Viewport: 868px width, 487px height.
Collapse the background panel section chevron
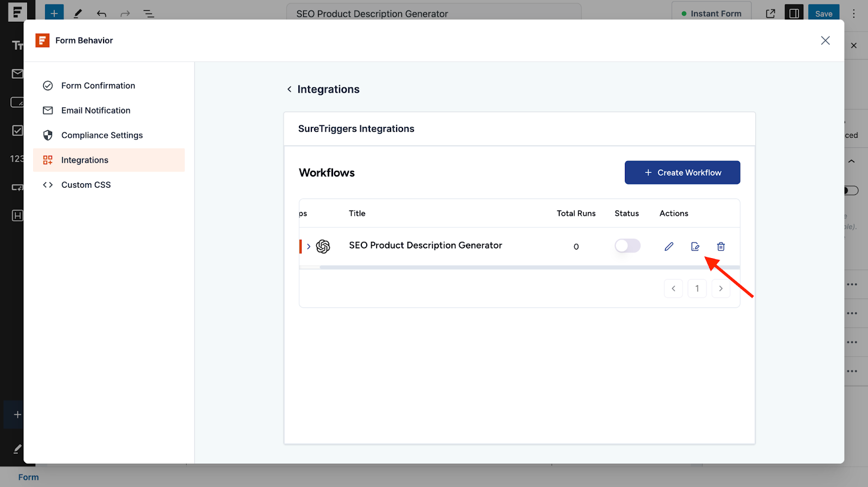(x=852, y=161)
